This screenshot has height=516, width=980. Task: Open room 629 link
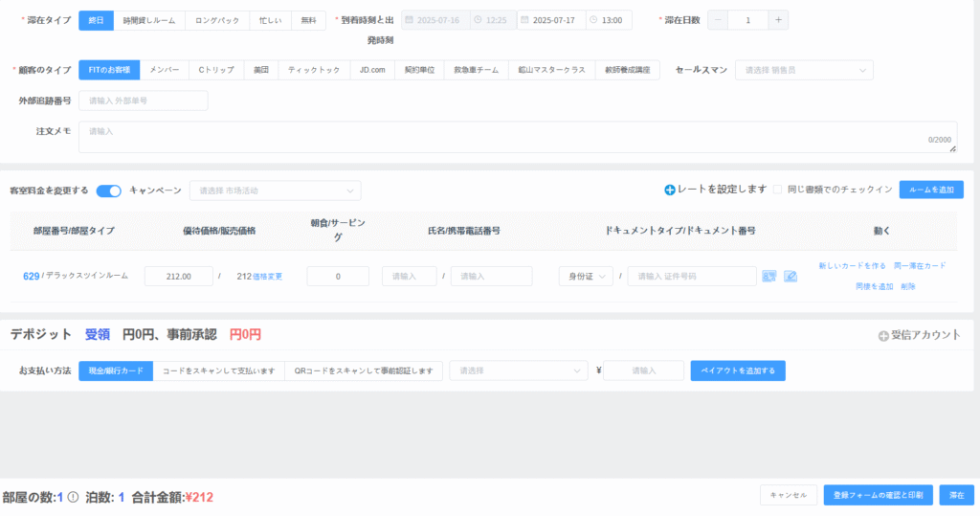point(32,276)
